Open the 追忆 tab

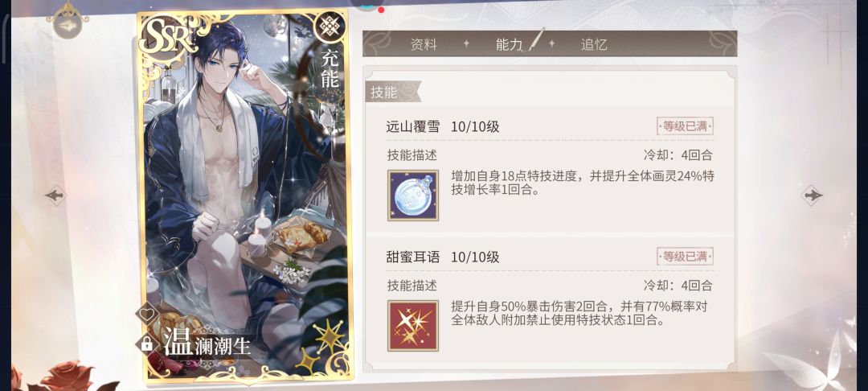(594, 45)
